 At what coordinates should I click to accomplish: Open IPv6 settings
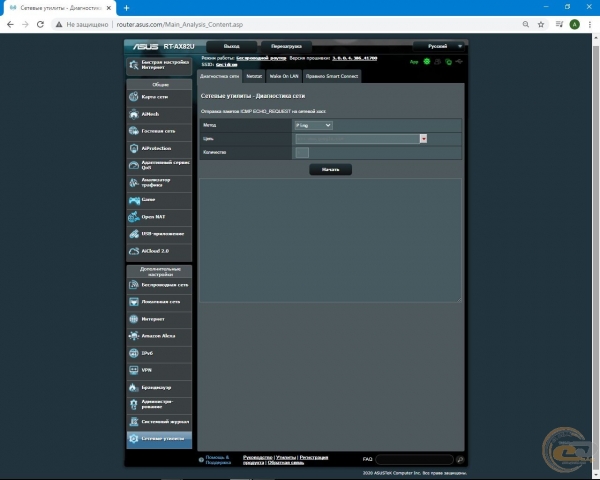pyautogui.click(x=159, y=353)
